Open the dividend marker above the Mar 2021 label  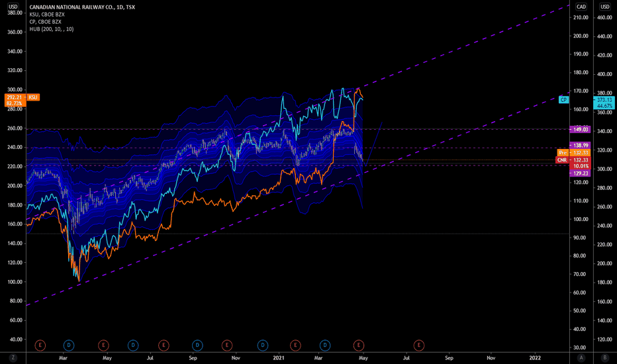click(325, 345)
